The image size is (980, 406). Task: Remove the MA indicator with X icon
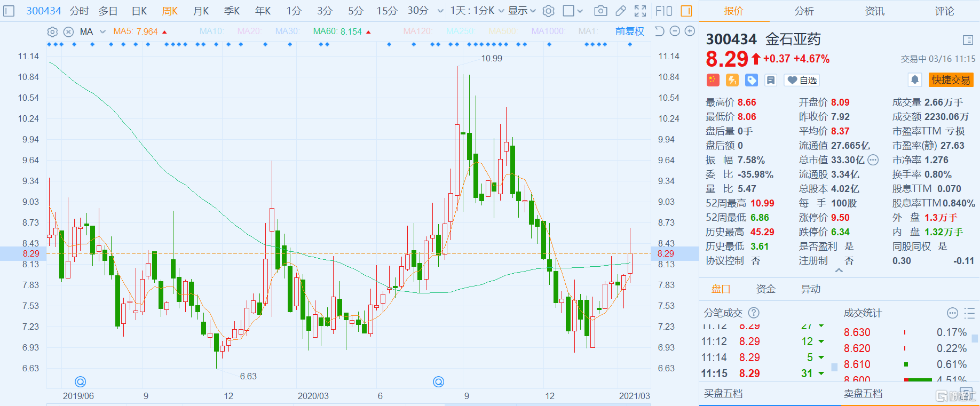coord(68,31)
